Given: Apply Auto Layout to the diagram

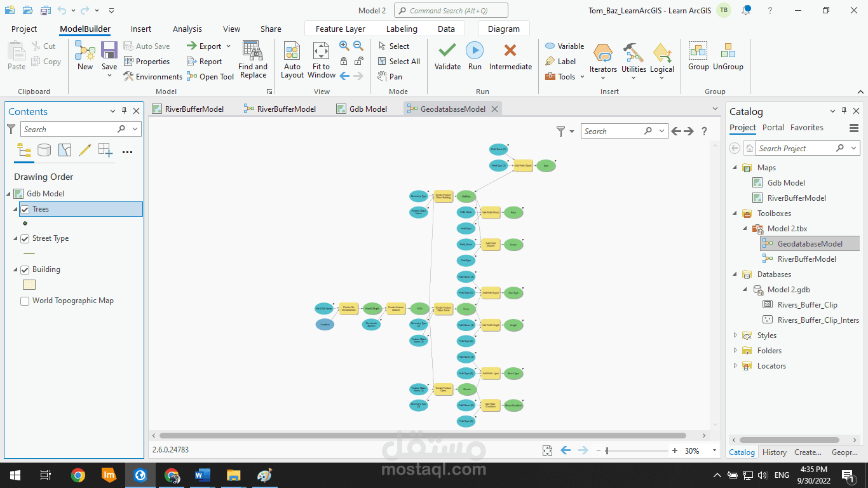Looking at the screenshot, I should point(292,60).
